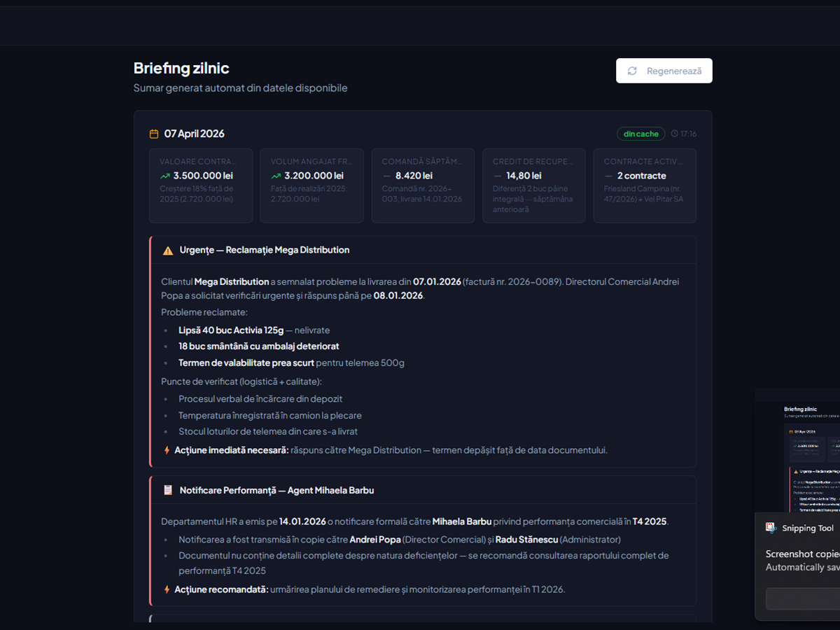Click the 'din cache' badge
840x630 pixels.
click(x=641, y=134)
